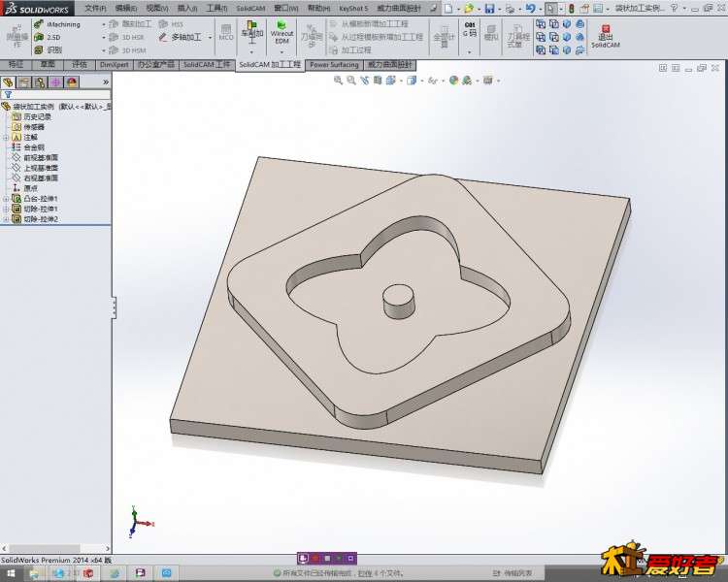Select the 传感器 tree item
Screen dimensions: 728x582
[29, 127]
